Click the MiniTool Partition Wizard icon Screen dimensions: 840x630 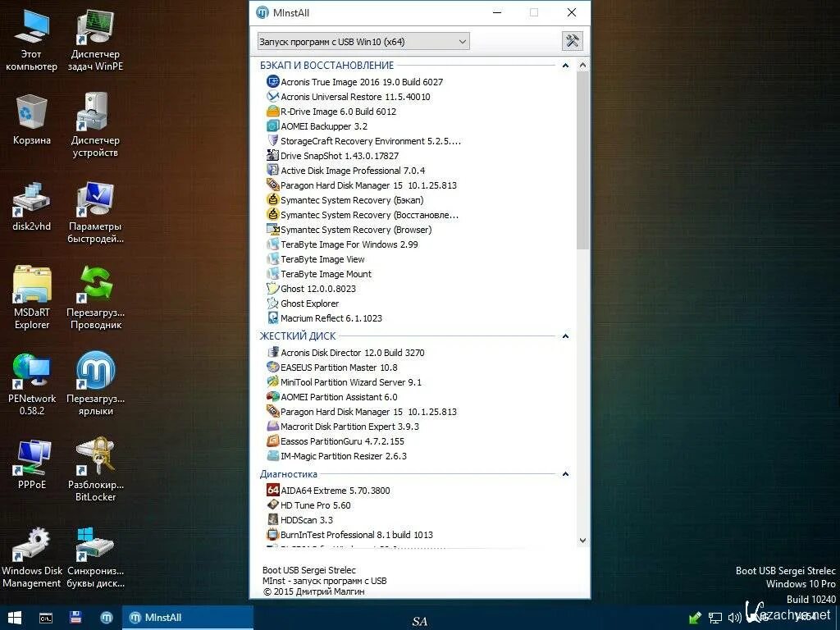[x=272, y=382]
